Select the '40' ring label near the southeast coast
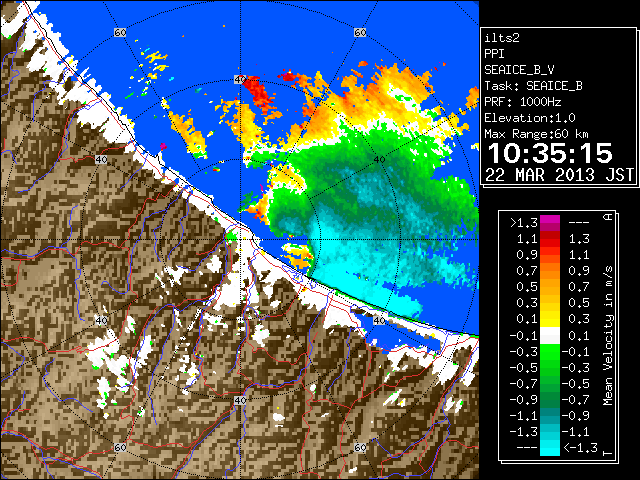The height and width of the screenshot is (480, 640). coord(380,320)
